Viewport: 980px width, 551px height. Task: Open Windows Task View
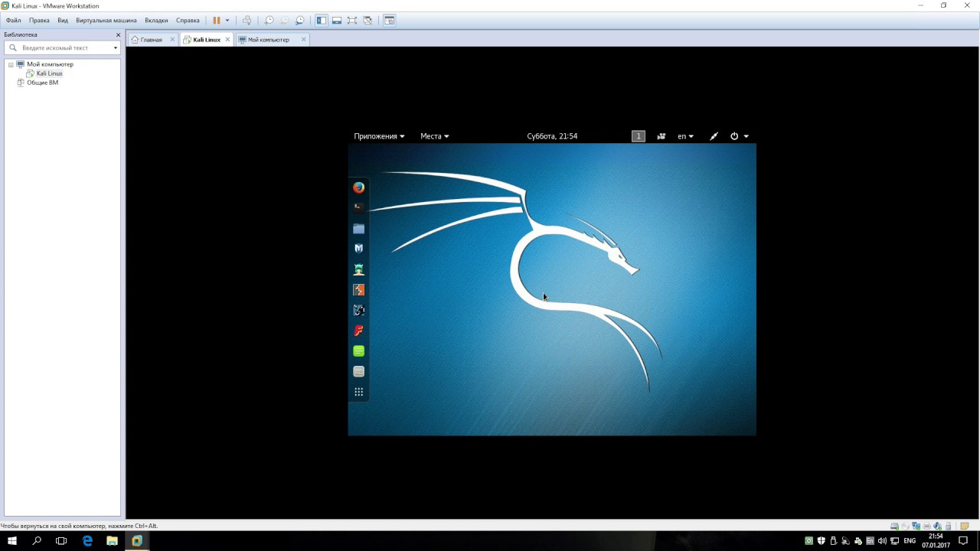coord(61,541)
